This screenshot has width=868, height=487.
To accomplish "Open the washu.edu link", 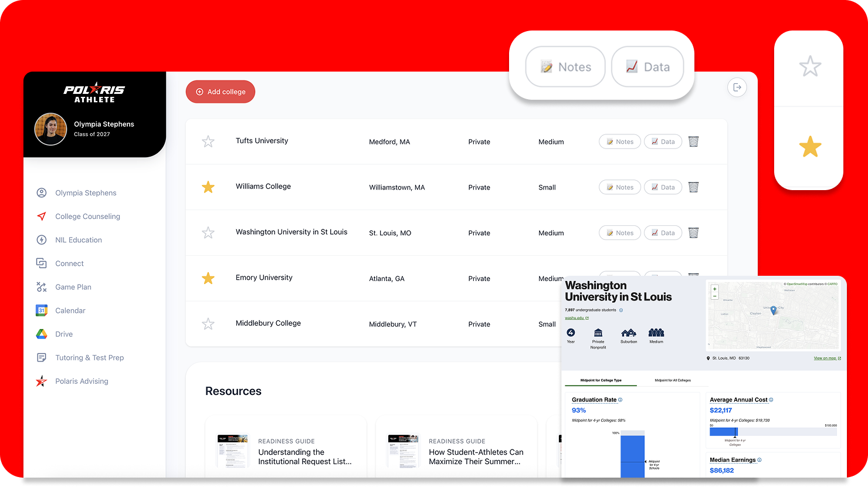I will (x=577, y=318).
